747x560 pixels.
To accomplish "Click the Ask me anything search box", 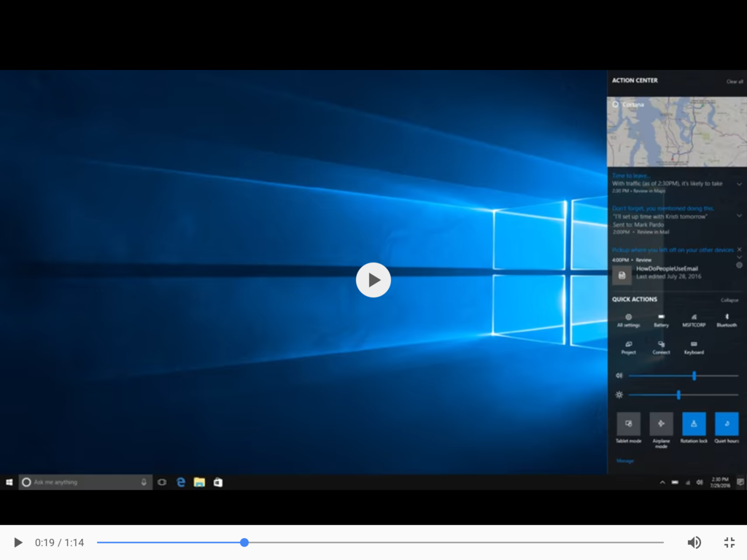I will click(85, 483).
